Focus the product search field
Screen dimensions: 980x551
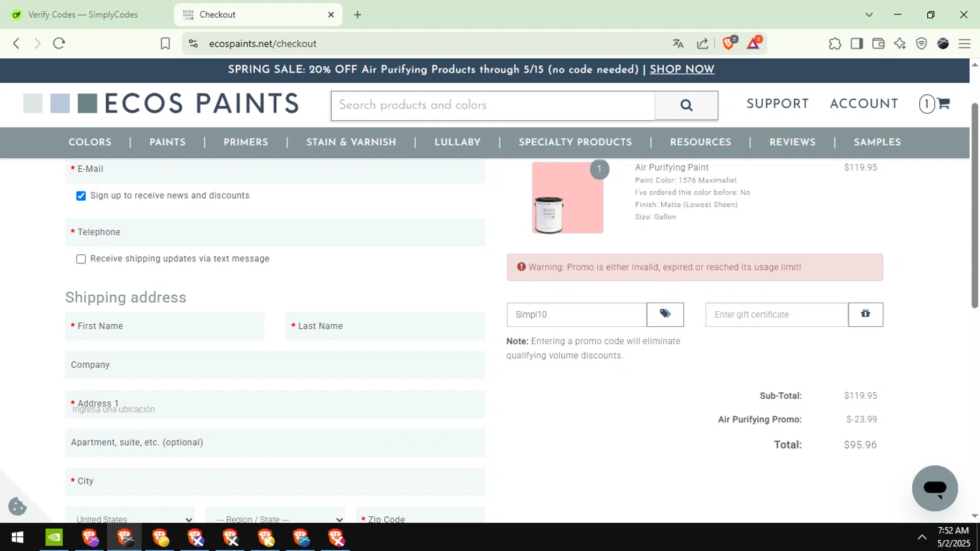(493, 105)
